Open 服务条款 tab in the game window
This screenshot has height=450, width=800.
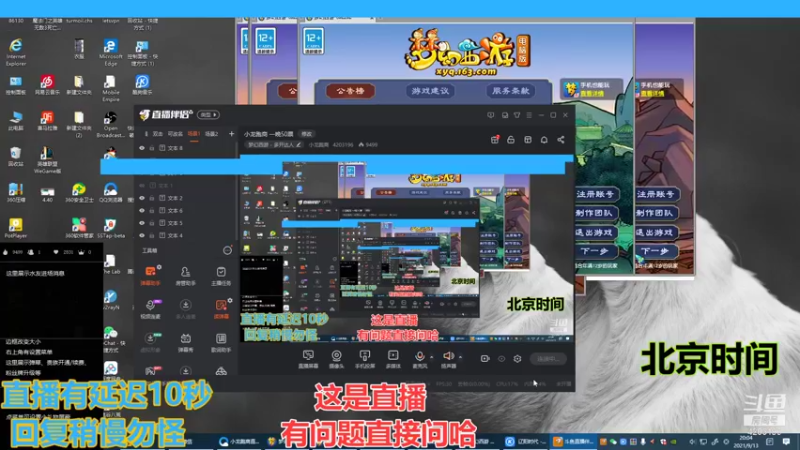pyautogui.click(x=510, y=91)
